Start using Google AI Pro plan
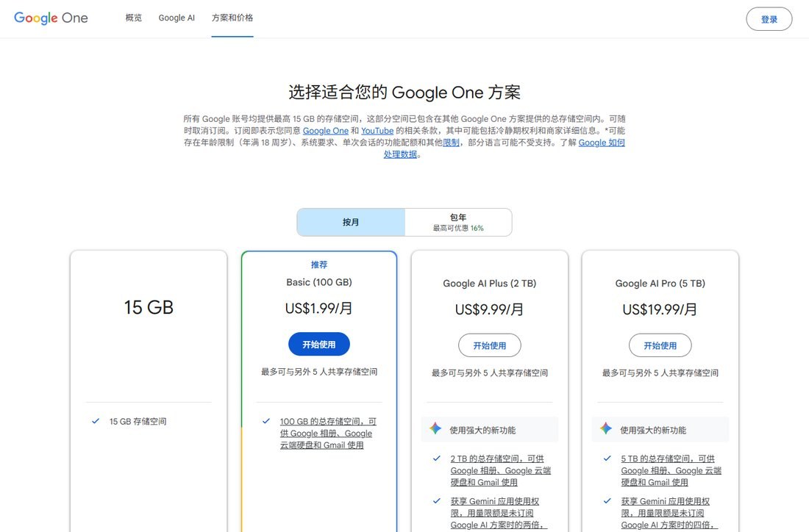The image size is (809, 532). (660, 345)
